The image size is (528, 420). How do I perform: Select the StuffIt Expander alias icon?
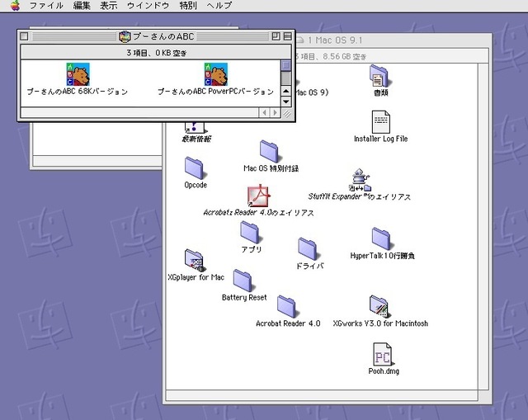(x=360, y=180)
